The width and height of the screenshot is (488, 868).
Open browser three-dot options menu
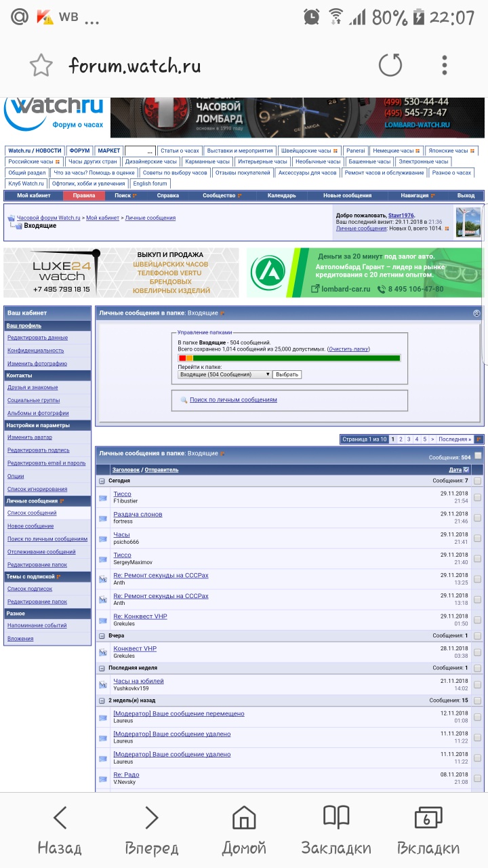click(x=445, y=66)
